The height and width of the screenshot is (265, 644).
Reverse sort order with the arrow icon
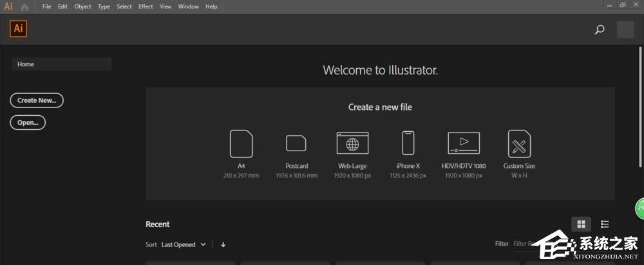coord(223,244)
